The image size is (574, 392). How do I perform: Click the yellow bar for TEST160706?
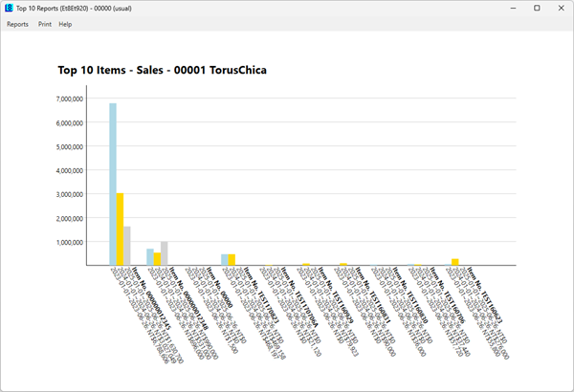tap(455, 261)
